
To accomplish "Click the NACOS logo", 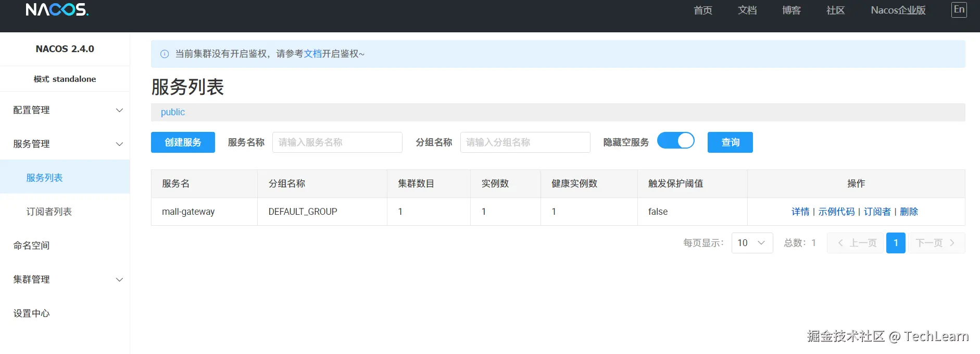I will pos(57,9).
